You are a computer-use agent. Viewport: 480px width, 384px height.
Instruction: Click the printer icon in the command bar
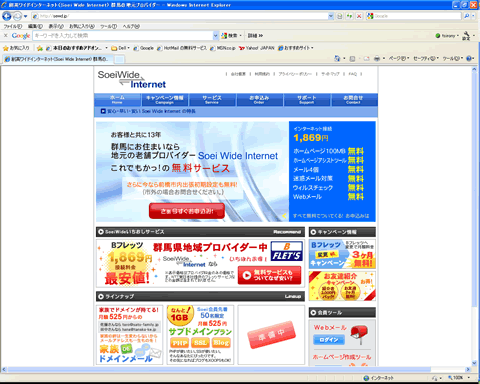pos(377,59)
